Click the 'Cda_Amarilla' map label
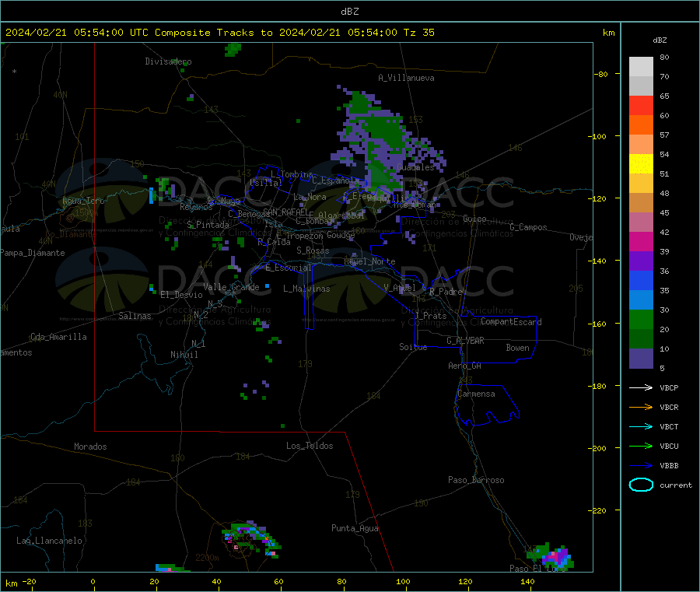The height and width of the screenshot is (592, 700). [58, 337]
